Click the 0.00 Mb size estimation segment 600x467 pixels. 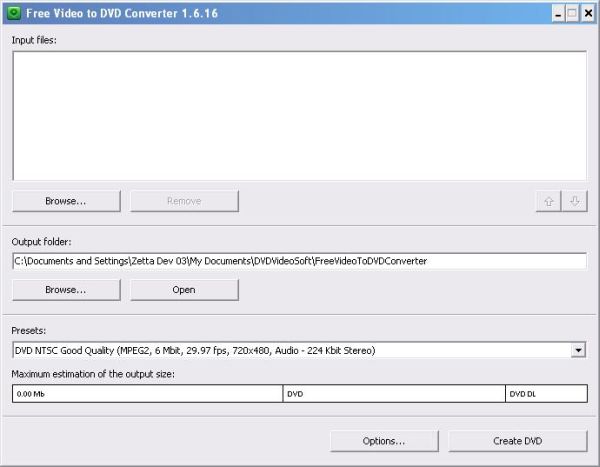[x=147, y=394]
